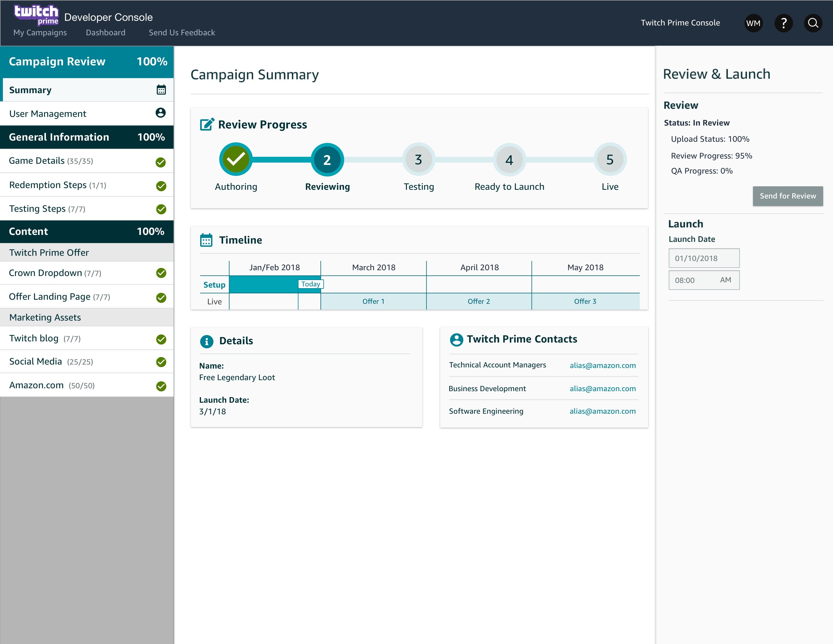Open My Campaigns in top navigation
The image size is (833, 644).
point(40,33)
